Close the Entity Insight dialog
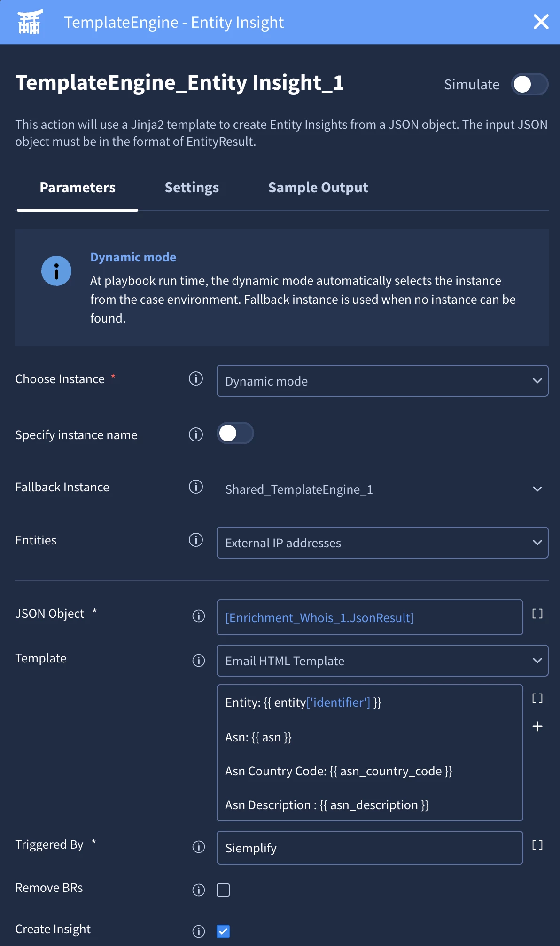Screen dimensions: 560x946 point(541,22)
